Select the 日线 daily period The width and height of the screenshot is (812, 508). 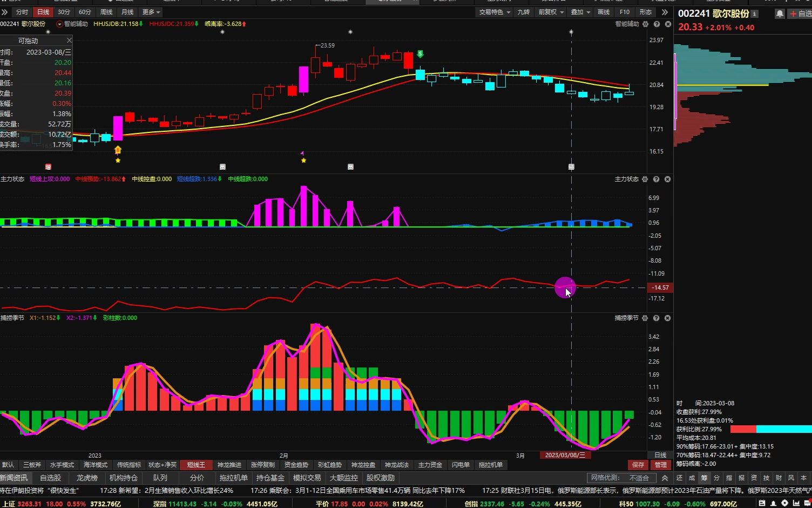[x=43, y=12]
